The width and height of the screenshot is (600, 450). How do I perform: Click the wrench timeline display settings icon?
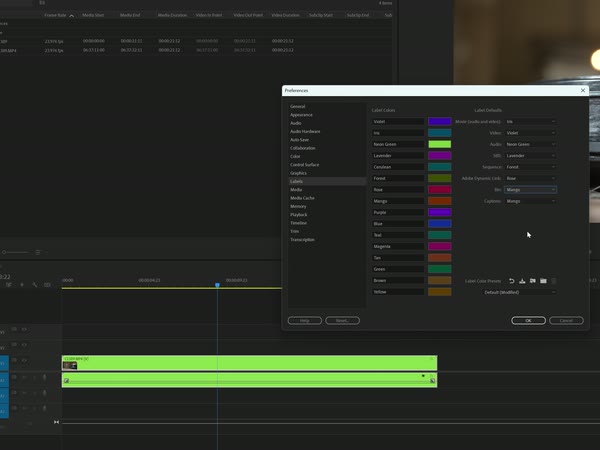(x=35, y=285)
